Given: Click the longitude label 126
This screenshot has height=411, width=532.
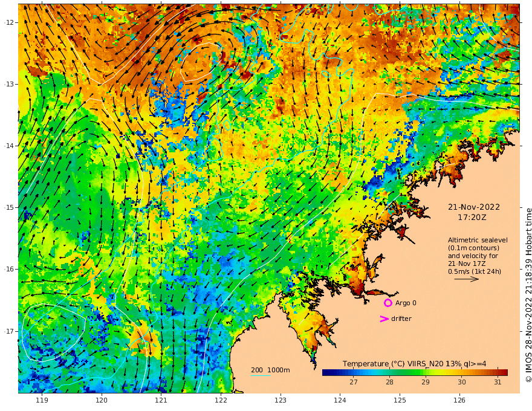Looking at the screenshot, I should (x=459, y=400).
